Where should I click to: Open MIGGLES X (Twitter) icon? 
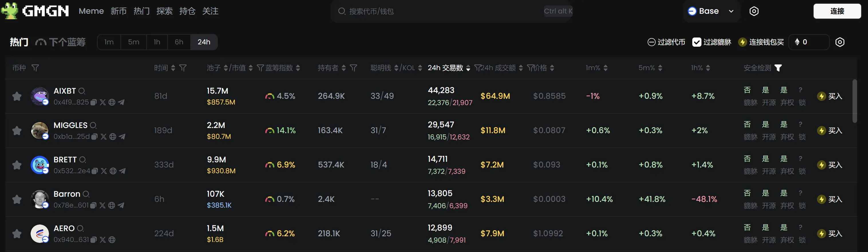coord(104,137)
